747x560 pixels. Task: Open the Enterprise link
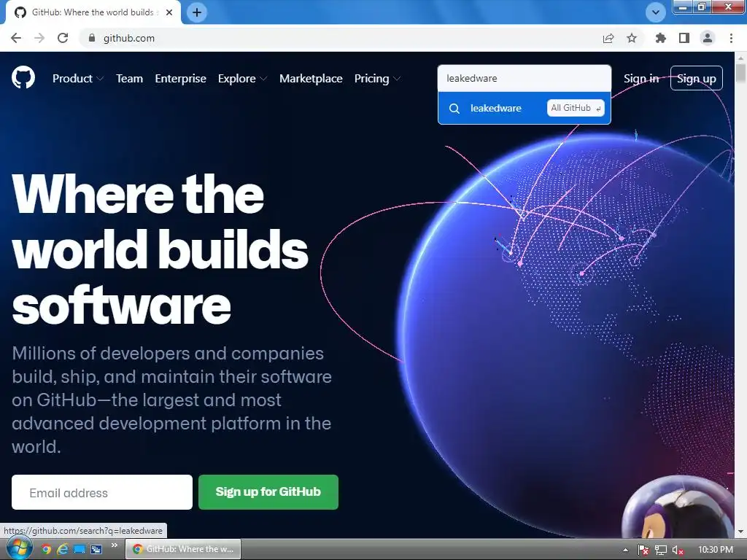coord(181,79)
